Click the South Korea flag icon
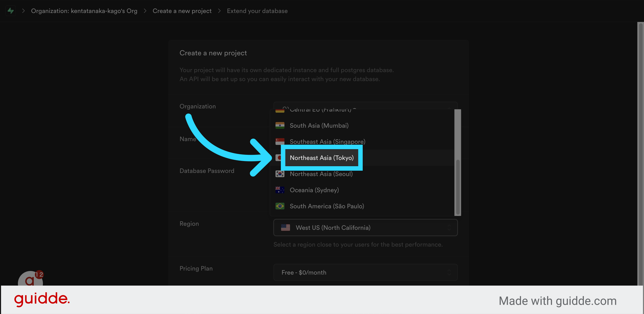This screenshot has width=644, height=314. (x=280, y=174)
